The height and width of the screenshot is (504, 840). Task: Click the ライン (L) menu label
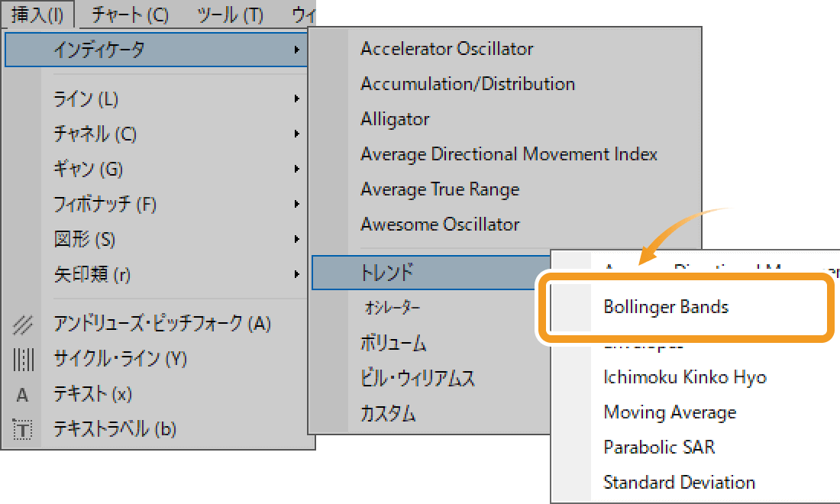86,99
